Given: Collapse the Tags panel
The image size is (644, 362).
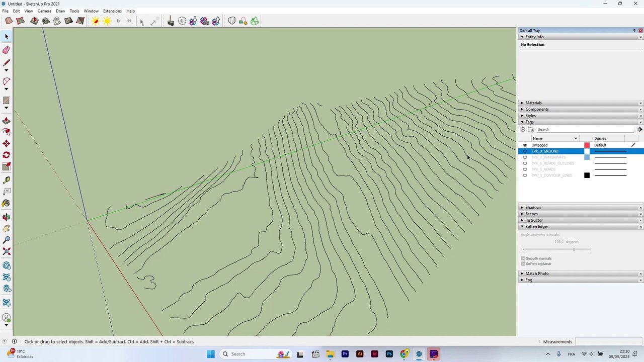Looking at the screenshot, I should (522, 122).
